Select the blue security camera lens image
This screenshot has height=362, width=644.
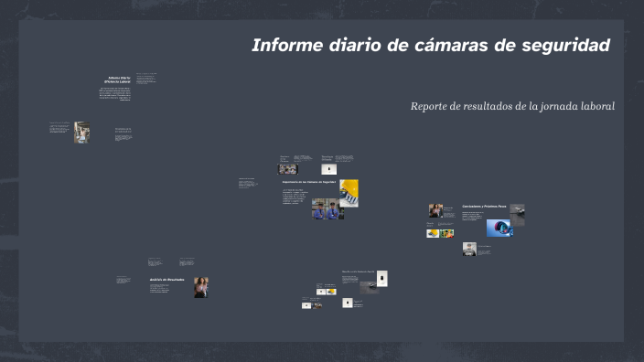click(499, 229)
